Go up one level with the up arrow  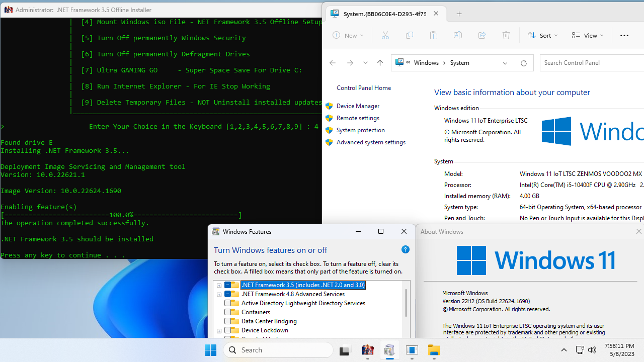coord(380,63)
